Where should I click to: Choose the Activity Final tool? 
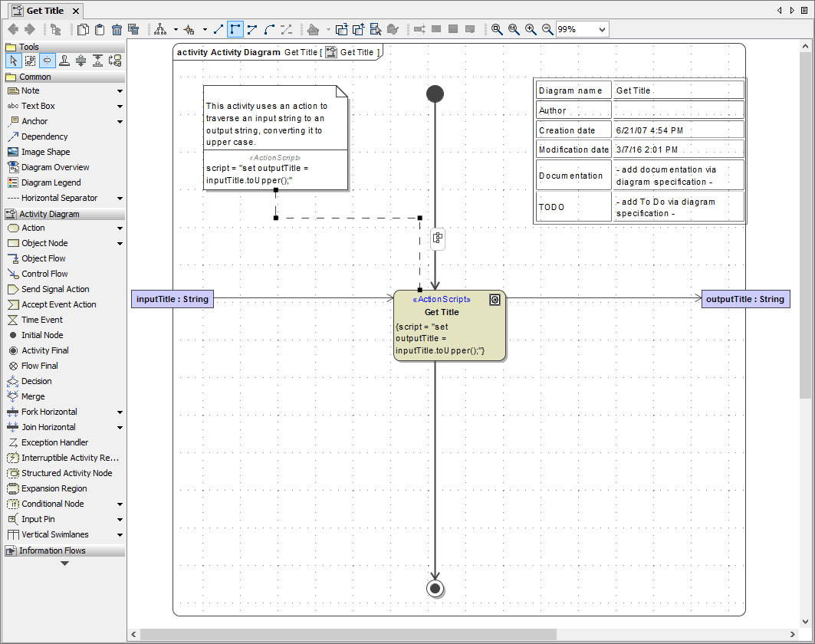coord(44,350)
